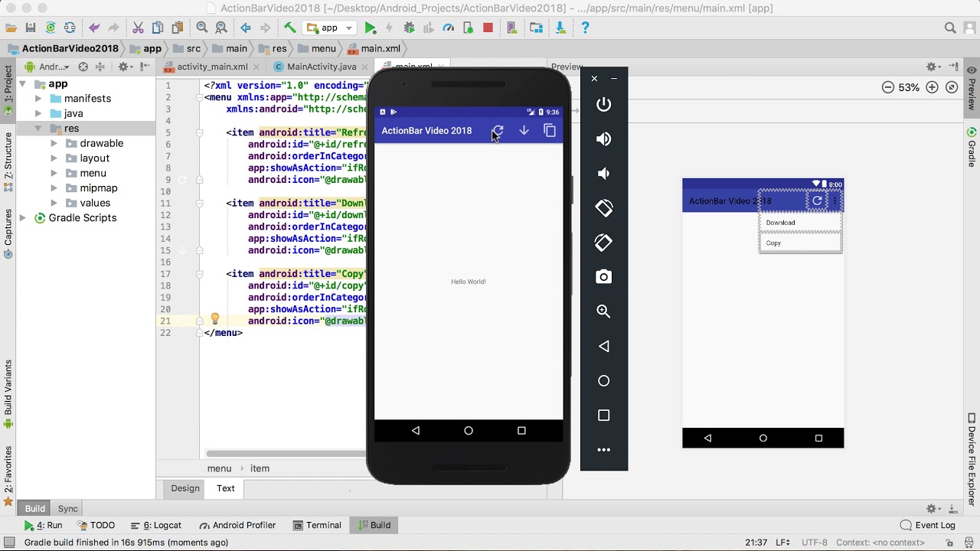Open the Run tool window
The width and height of the screenshot is (980, 551).
tap(43, 526)
